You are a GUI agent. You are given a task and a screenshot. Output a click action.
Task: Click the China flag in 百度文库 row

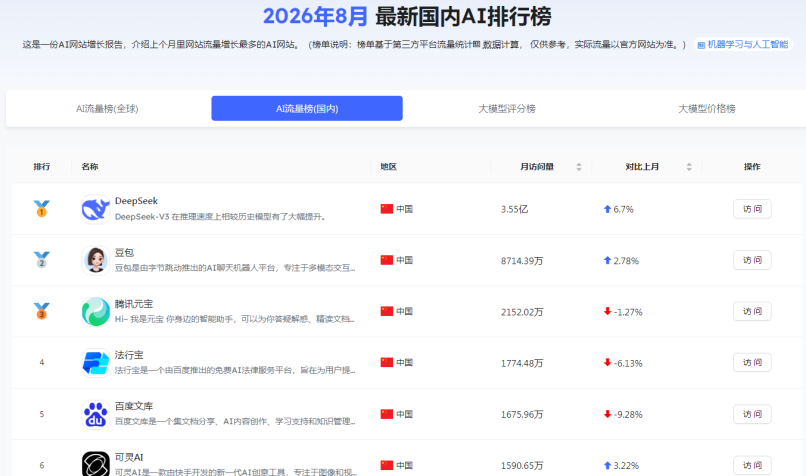point(387,414)
